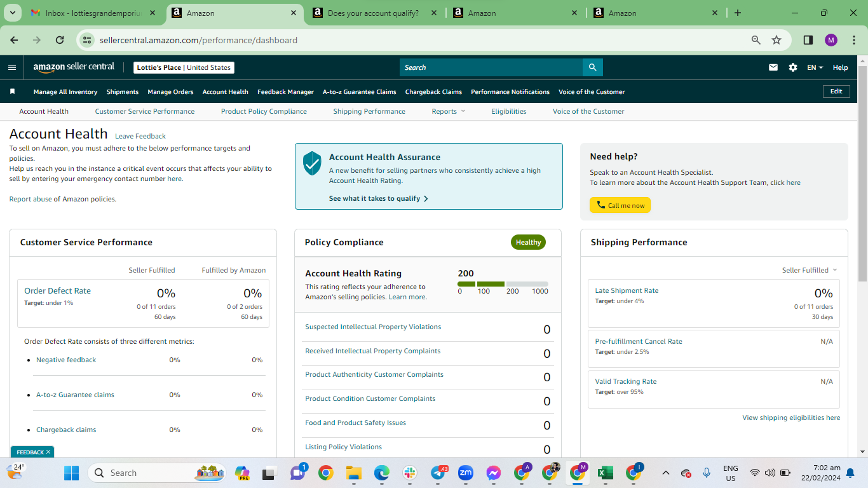Screen dimensions: 868x488
Task: View site information icon in address bar
Action: click(x=88, y=40)
